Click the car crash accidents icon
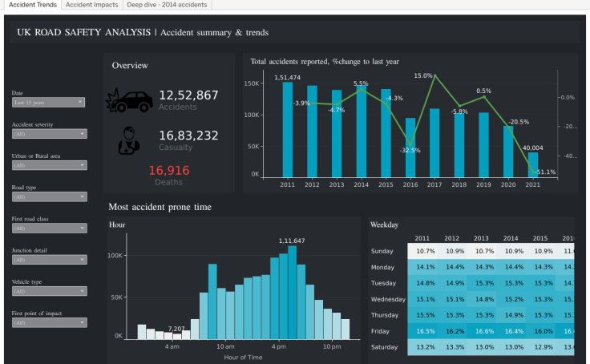 129,100
